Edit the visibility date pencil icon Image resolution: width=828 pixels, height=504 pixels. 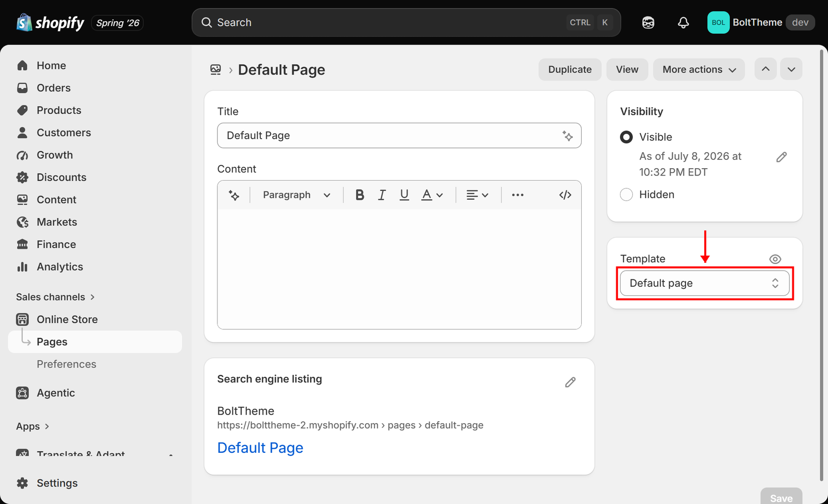(x=781, y=157)
